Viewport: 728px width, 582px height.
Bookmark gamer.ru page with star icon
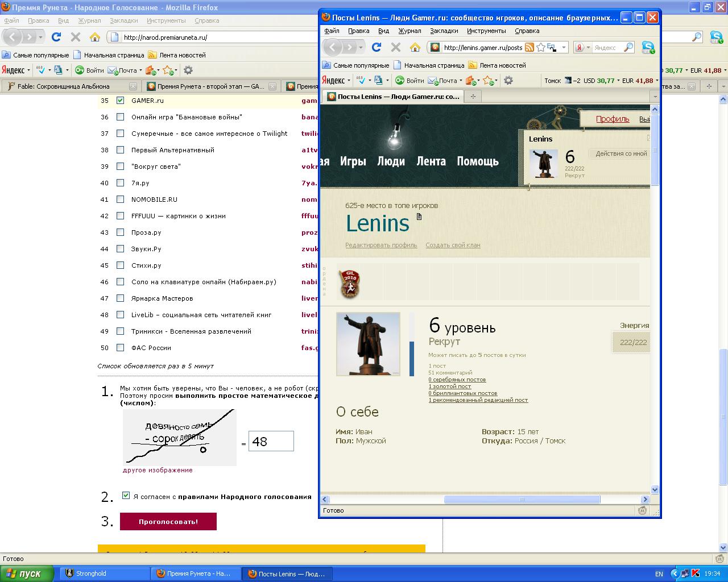click(x=541, y=48)
